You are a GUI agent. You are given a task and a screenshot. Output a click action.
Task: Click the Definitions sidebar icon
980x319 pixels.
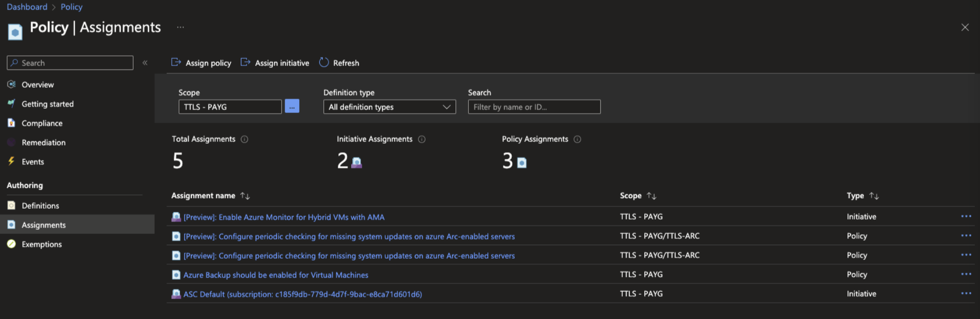11,205
